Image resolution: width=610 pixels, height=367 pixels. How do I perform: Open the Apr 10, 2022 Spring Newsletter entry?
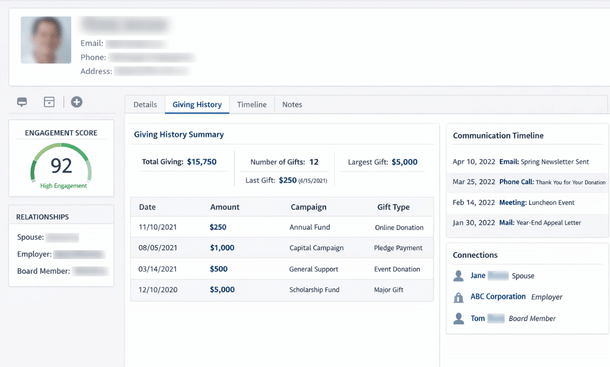pos(527,162)
